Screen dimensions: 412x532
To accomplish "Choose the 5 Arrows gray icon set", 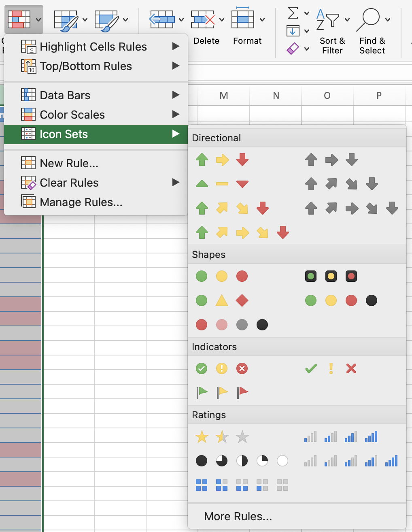I will click(x=351, y=209).
